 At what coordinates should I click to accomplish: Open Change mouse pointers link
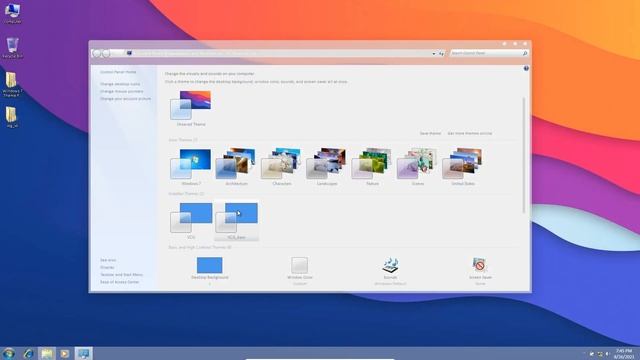click(x=122, y=91)
